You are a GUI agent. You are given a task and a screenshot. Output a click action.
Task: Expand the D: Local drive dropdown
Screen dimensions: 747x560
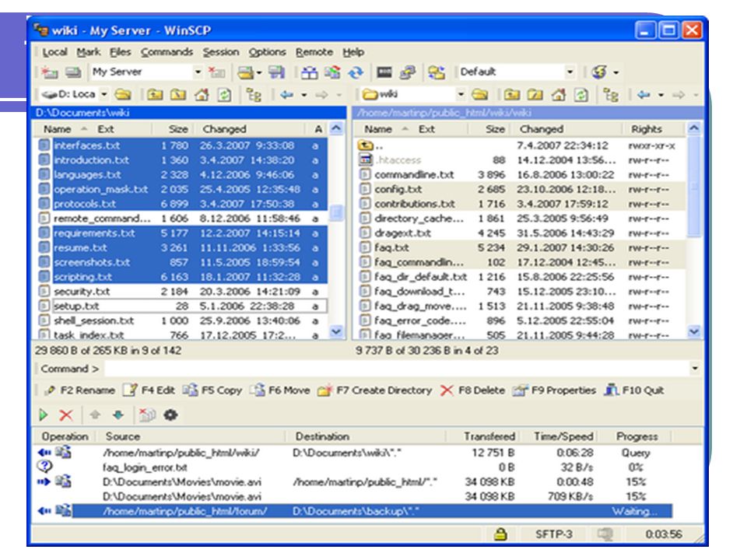click(x=103, y=95)
